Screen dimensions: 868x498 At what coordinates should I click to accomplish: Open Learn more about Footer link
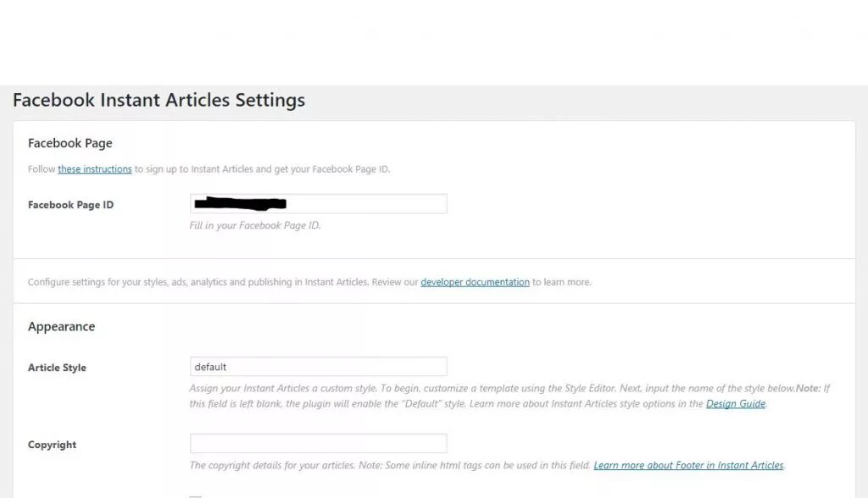tap(688, 465)
